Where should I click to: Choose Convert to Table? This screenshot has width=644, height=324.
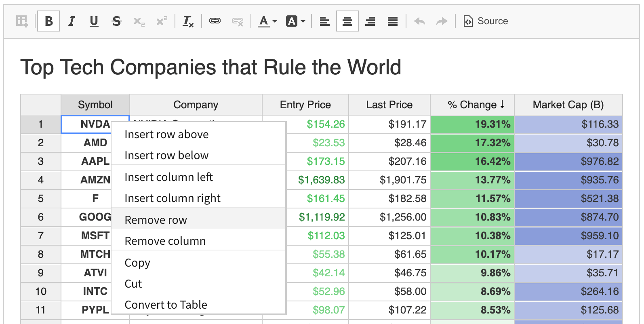coord(198,305)
